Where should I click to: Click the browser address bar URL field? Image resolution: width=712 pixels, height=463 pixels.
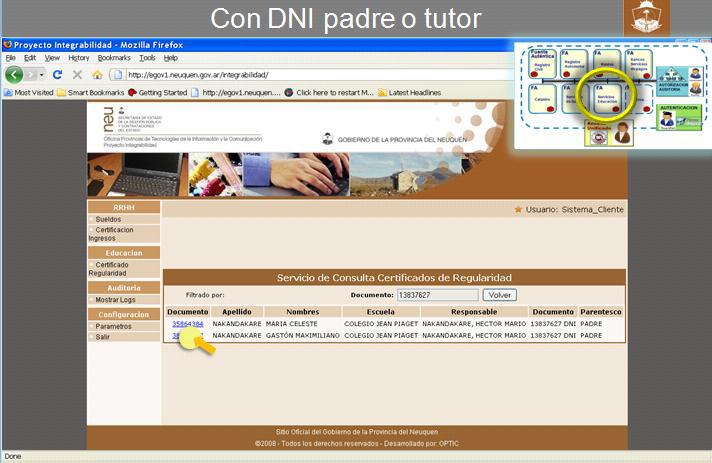[x=300, y=75]
